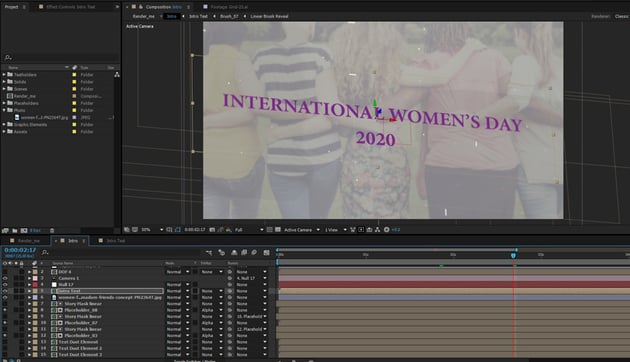Image resolution: width=630 pixels, height=362 pixels.
Task: Expand the Solids folder in Project panel
Action: coord(4,82)
